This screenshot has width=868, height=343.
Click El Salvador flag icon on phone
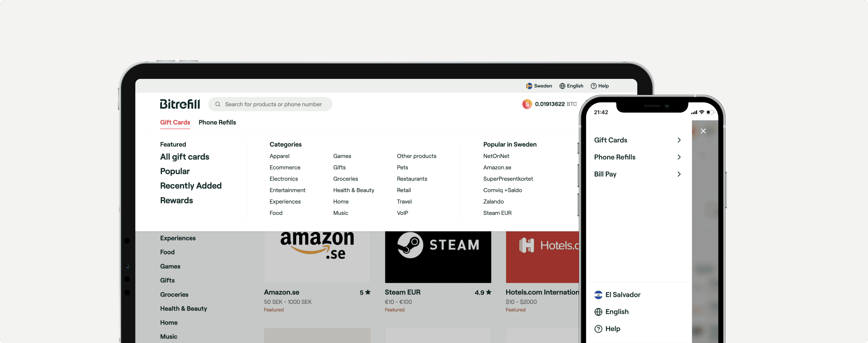point(598,295)
